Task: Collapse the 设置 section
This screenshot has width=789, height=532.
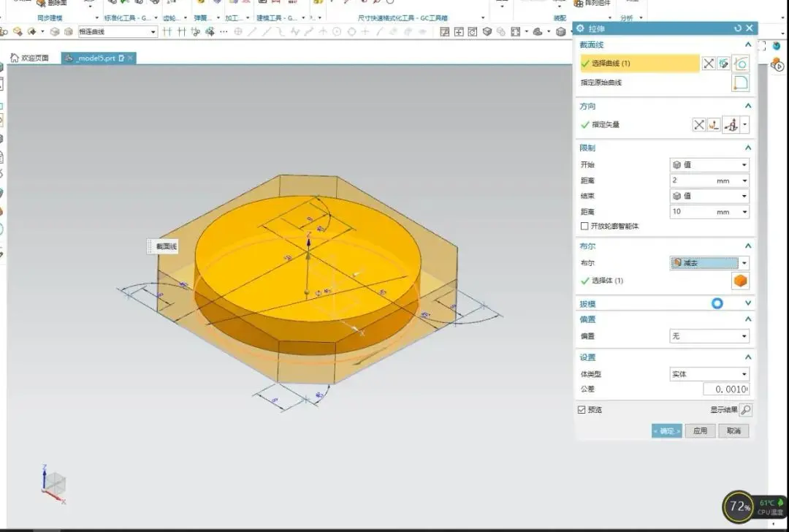Action: pos(748,357)
